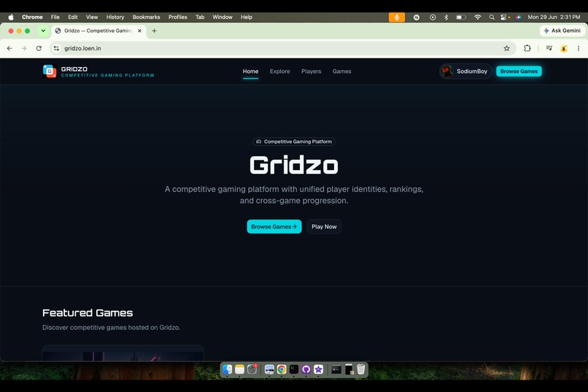Open the media controls icon in Chrome toolbar
588x392 pixels.
549,48
